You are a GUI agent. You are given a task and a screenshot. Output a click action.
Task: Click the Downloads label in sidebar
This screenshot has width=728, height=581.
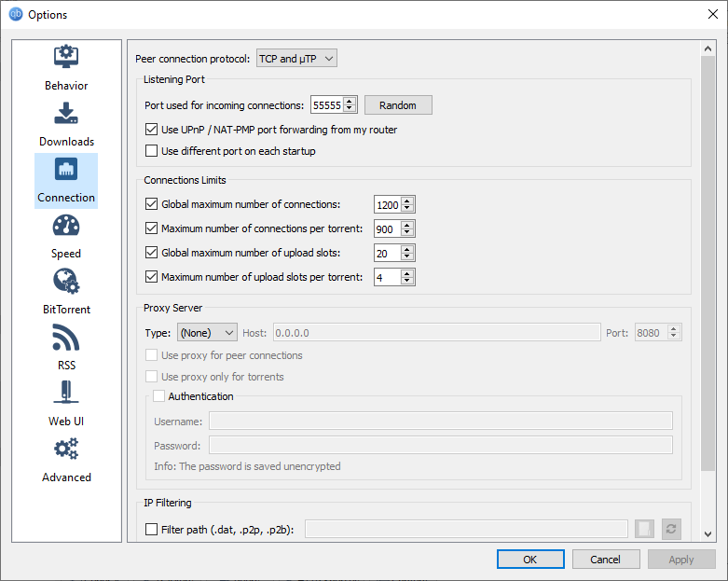tap(66, 141)
